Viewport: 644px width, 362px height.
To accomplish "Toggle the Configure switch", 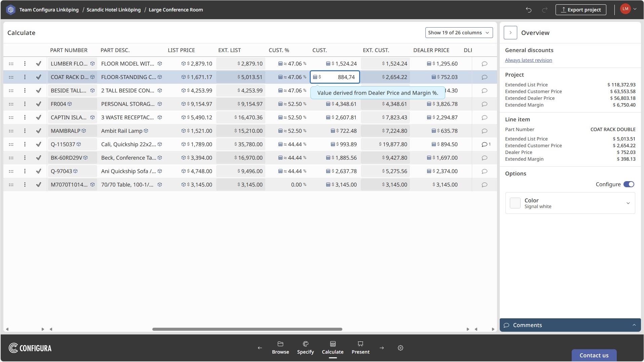I will point(629,184).
